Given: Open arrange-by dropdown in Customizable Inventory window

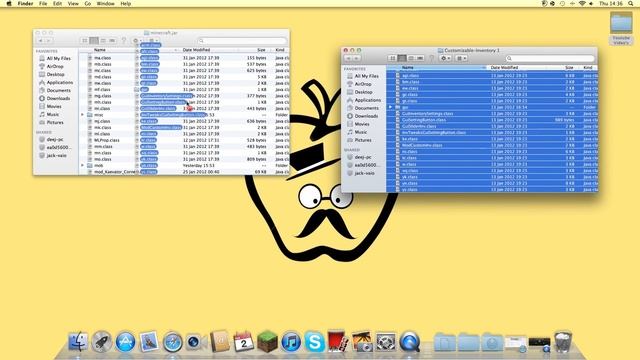Looking at the screenshot, I should point(462,58).
